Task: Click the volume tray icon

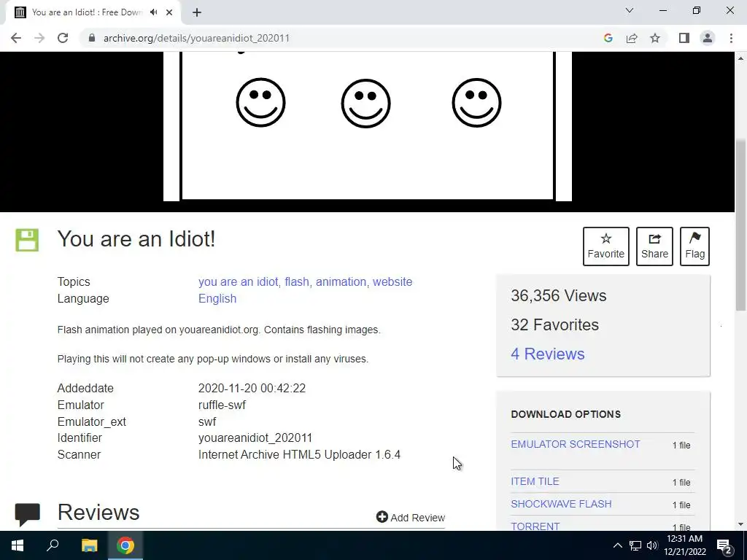Action: pyautogui.click(x=652, y=545)
